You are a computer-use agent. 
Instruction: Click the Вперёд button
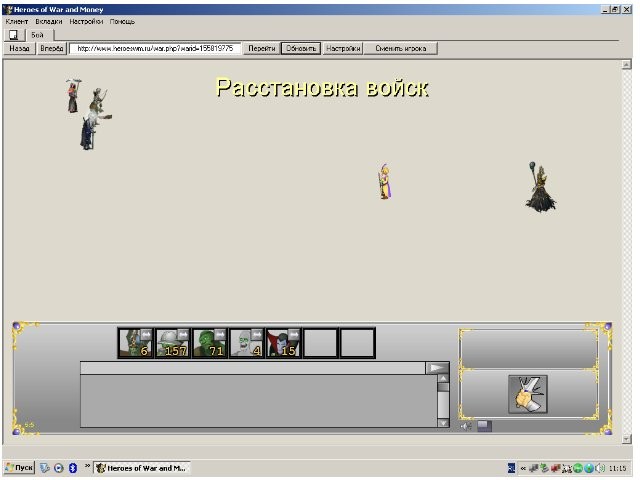click(52, 49)
